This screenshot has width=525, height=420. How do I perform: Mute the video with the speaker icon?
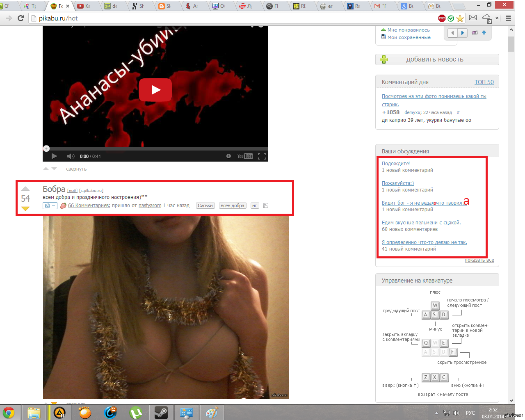(x=71, y=156)
